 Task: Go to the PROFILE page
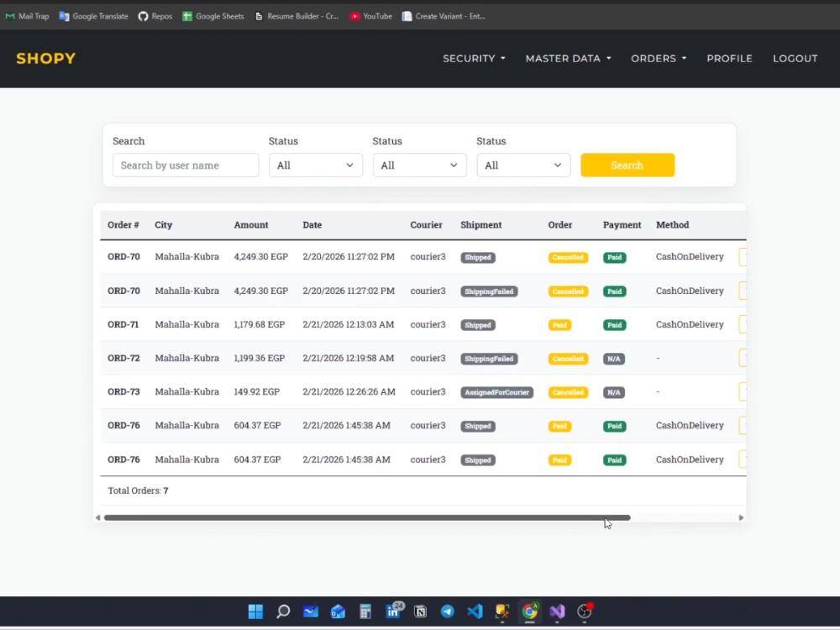[729, 59]
